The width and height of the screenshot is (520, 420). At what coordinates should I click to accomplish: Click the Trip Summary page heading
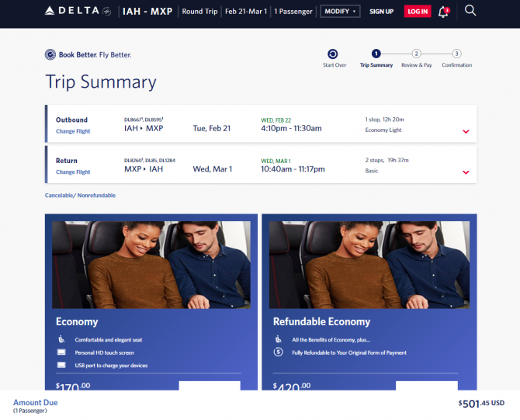(101, 82)
